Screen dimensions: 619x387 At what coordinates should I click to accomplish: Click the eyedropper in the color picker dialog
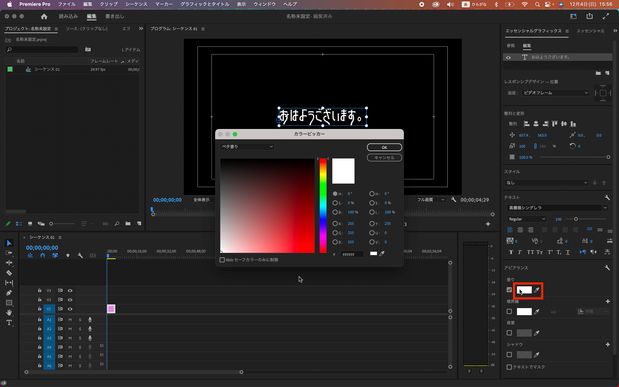click(382, 254)
